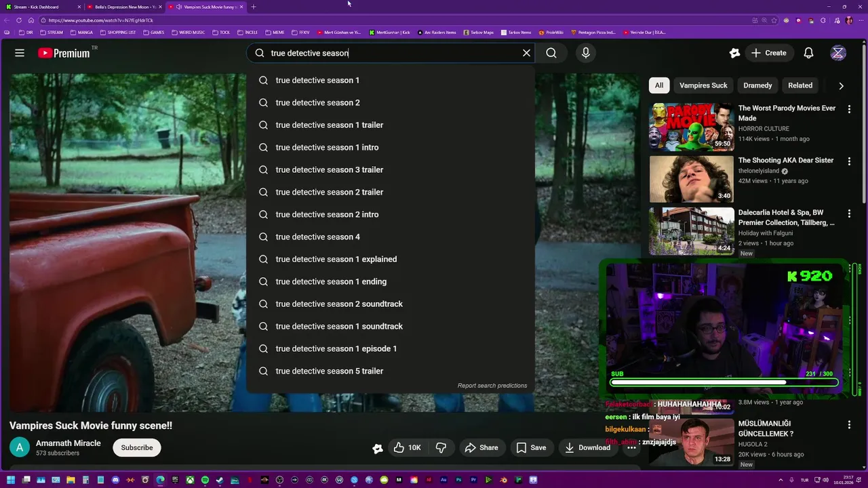Pick 'true detective season 1 explained' suggestion
The width and height of the screenshot is (868, 488).
point(391,259)
